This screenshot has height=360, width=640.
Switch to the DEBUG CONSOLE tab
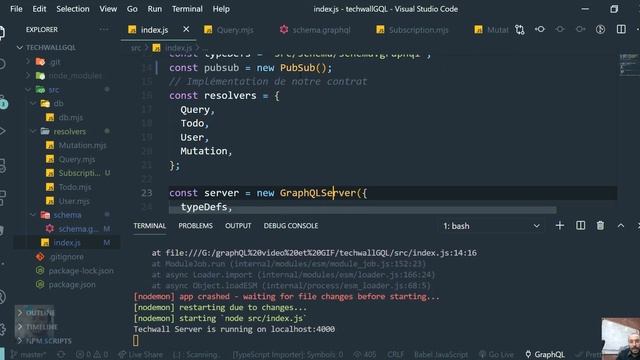291,226
